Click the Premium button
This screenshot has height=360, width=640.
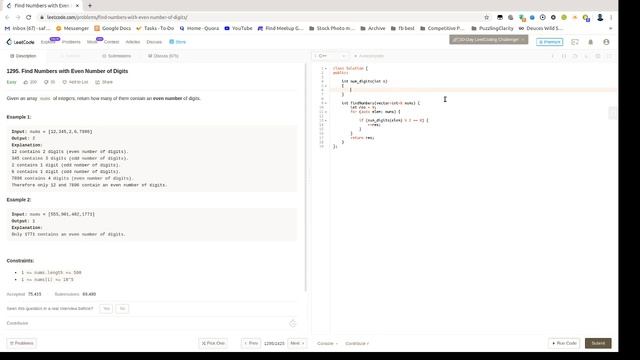pos(549,42)
